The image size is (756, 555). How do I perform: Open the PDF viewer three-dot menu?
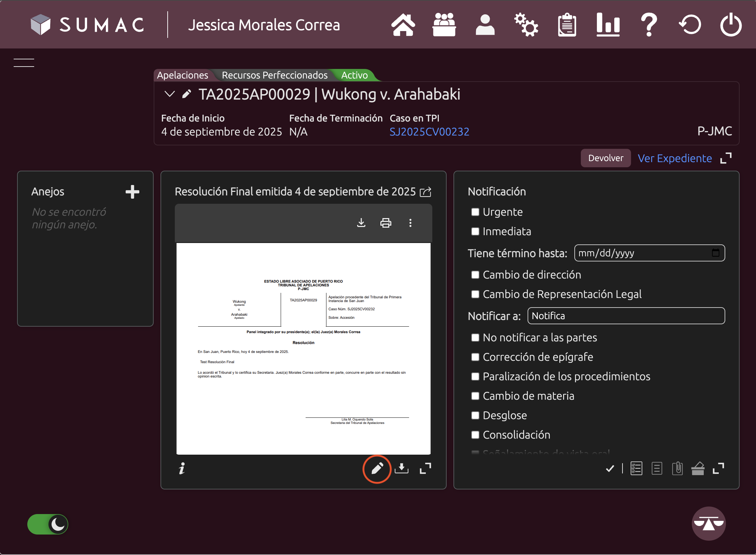(x=410, y=223)
